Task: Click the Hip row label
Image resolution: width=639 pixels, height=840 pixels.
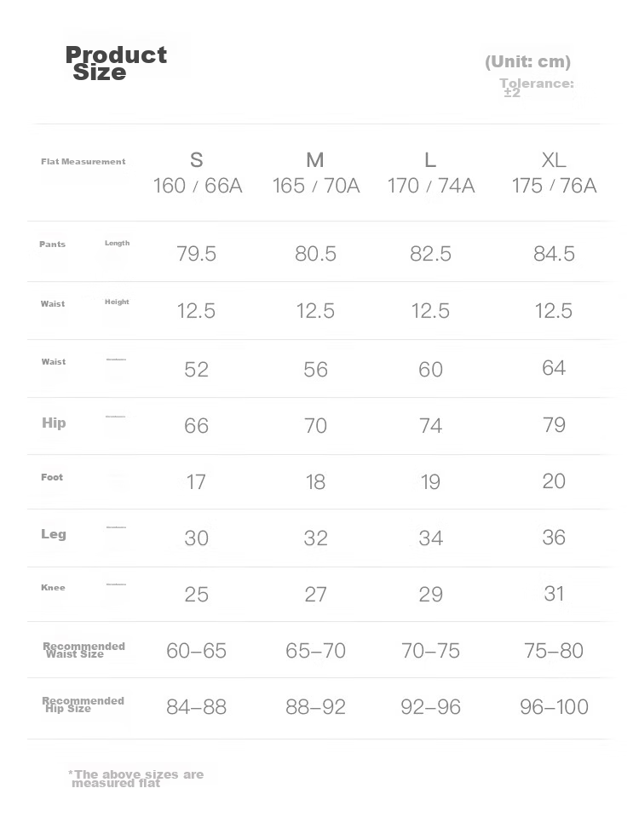Action: [54, 423]
